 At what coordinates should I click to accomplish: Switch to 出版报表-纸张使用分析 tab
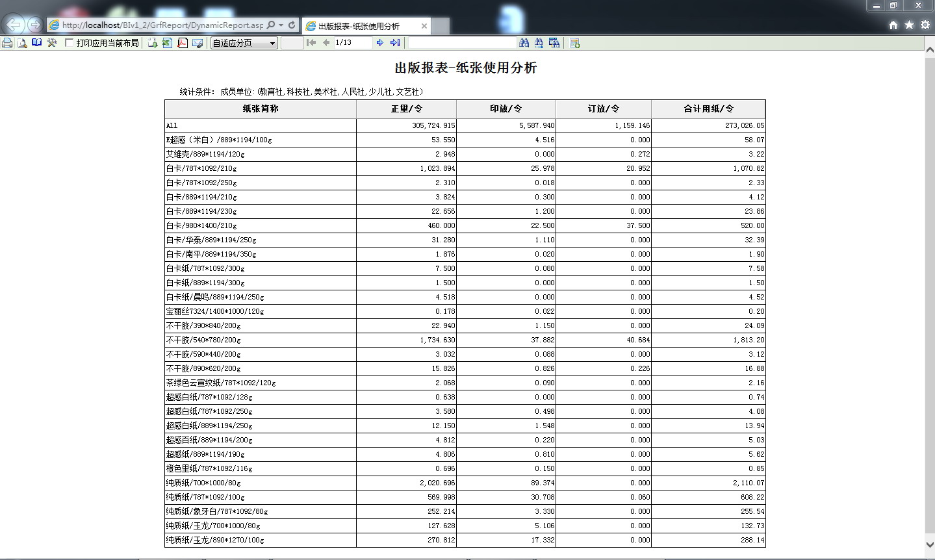[x=359, y=26]
